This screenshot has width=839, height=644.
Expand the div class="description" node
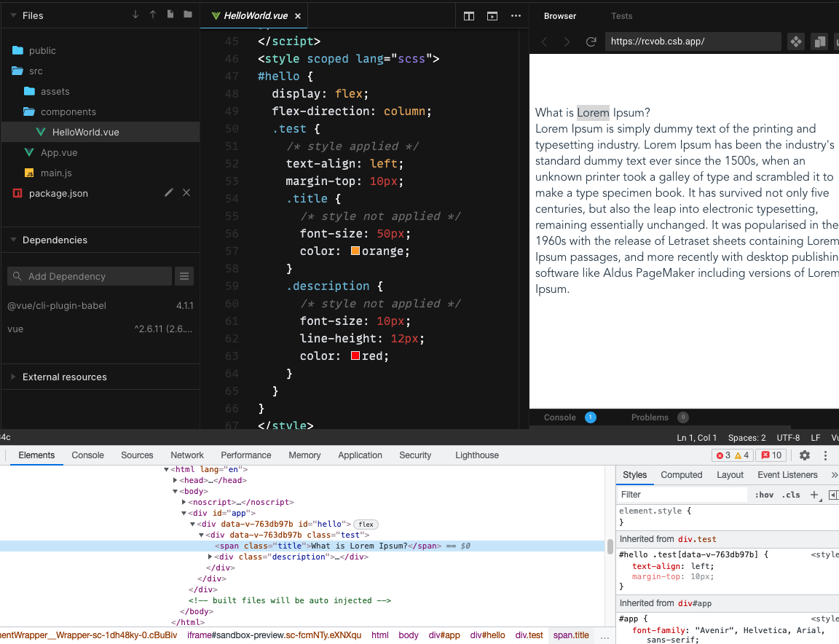210,557
